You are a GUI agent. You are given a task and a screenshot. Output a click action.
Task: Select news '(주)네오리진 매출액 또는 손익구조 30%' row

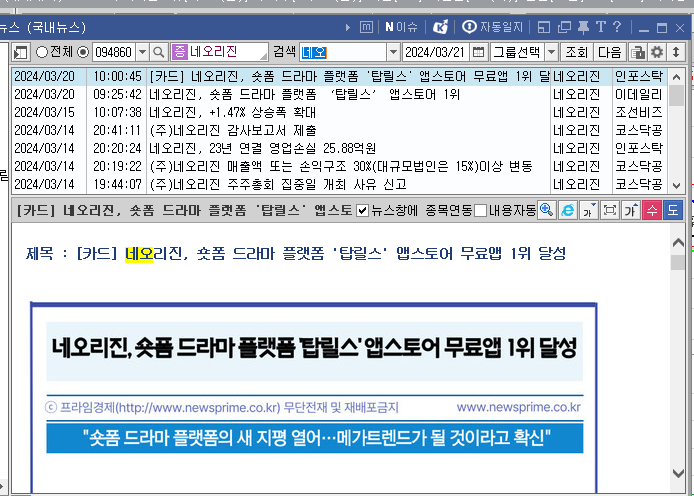tap(339, 166)
